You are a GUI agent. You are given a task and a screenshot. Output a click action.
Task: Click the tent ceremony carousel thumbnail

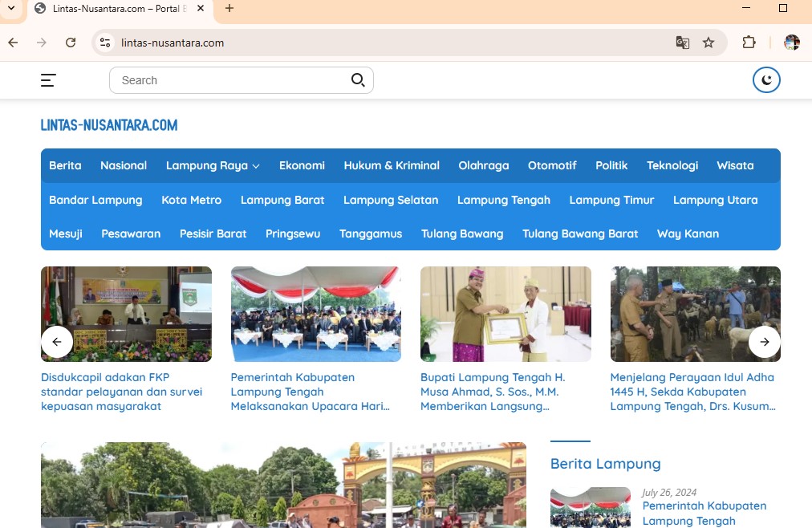pos(316,314)
